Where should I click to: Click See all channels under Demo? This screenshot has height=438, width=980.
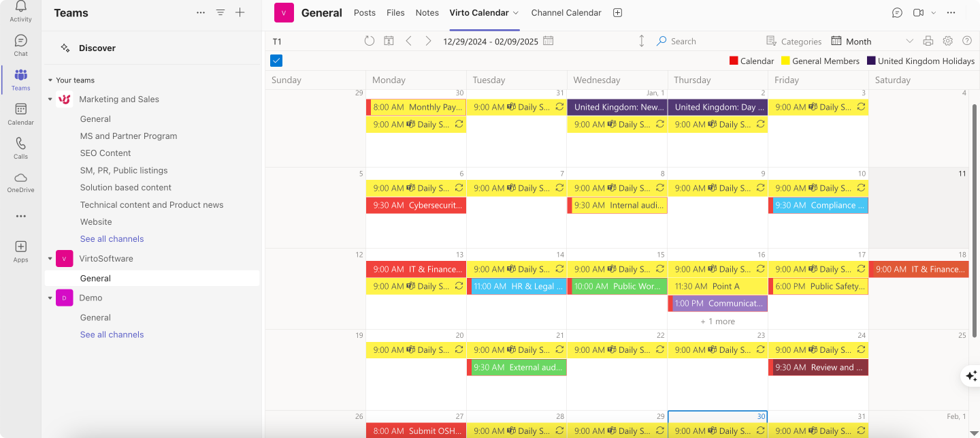pos(112,334)
